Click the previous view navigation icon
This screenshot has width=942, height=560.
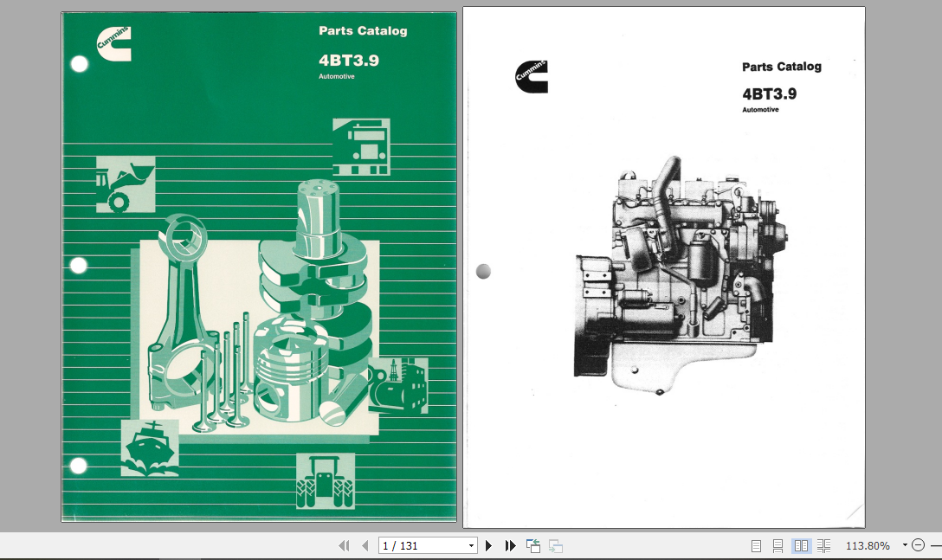(532, 545)
